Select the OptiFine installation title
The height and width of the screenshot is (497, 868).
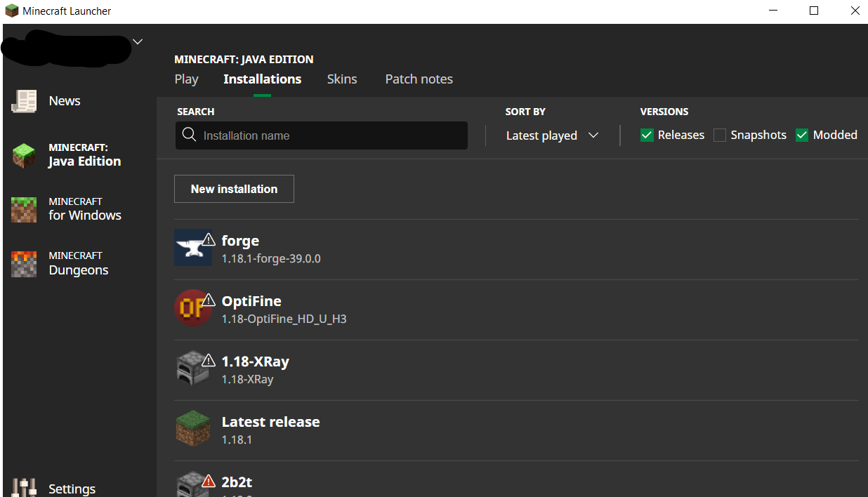click(x=251, y=301)
